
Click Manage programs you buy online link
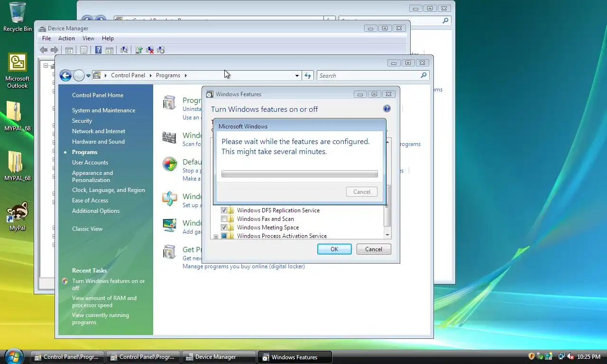coord(244,266)
